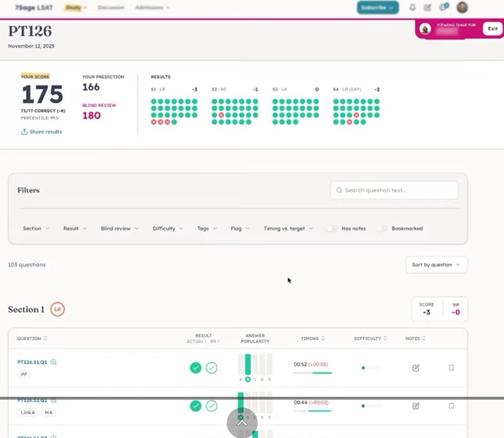Click the Exit button in the viewing banner
504x438 pixels.
click(493, 28)
